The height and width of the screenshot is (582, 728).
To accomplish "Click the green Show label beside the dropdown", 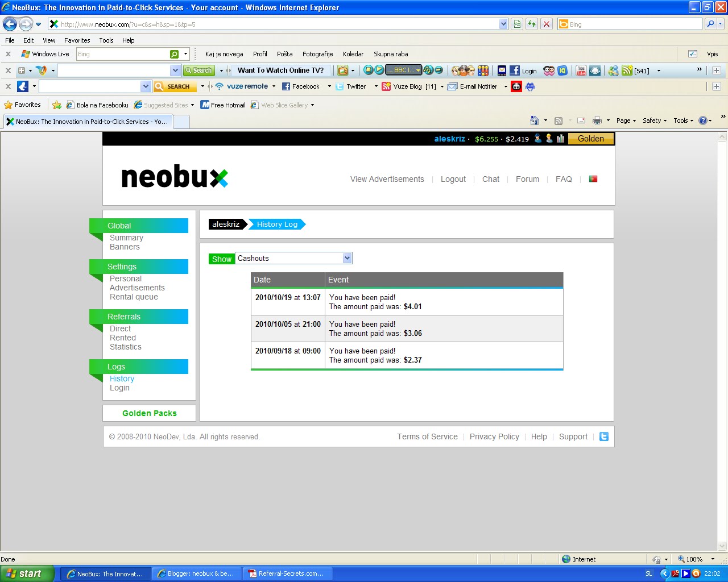I will pyautogui.click(x=221, y=259).
